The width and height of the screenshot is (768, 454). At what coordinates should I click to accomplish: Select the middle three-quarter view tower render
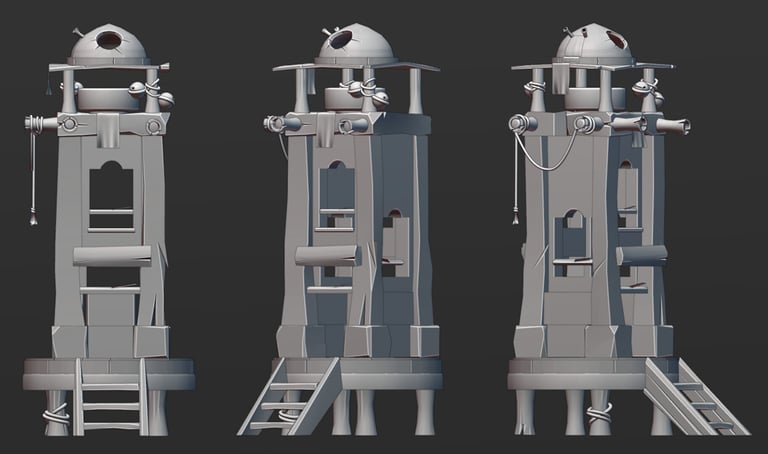(340, 229)
